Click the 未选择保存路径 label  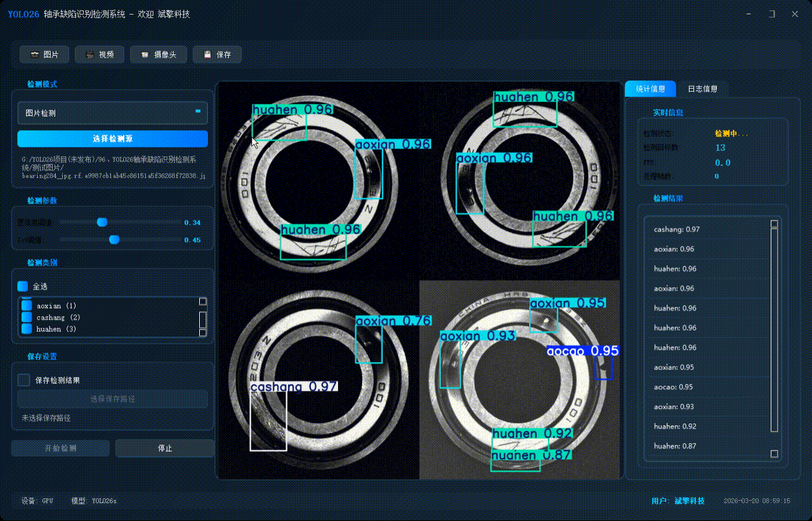46,418
